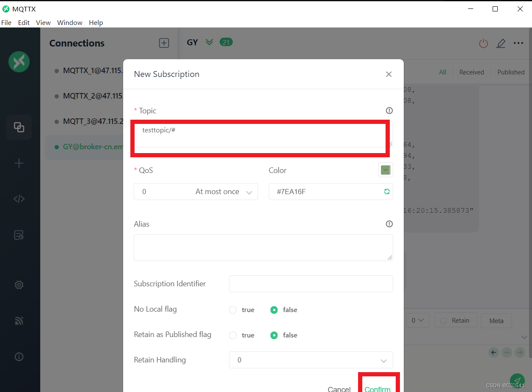Open the three-dot more options menu
This screenshot has width=532, height=392.
518,43
